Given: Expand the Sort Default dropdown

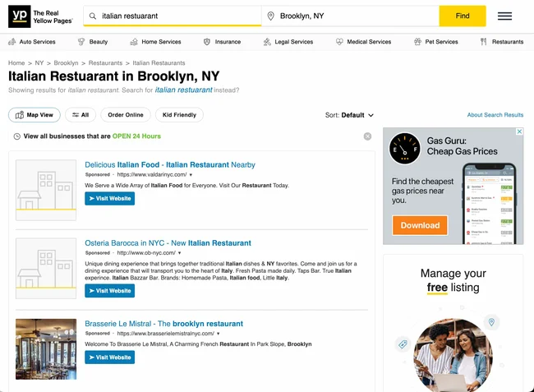Looking at the screenshot, I should (349, 115).
